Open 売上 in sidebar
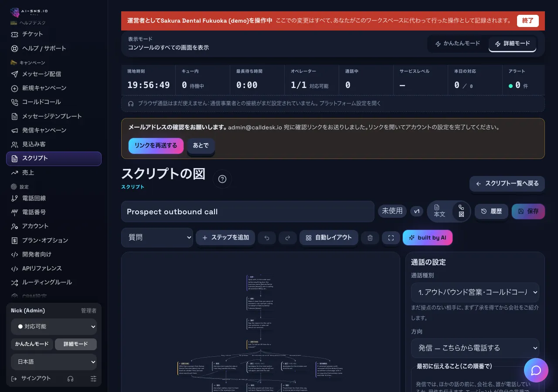This screenshot has height=392, width=558. (54, 172)
